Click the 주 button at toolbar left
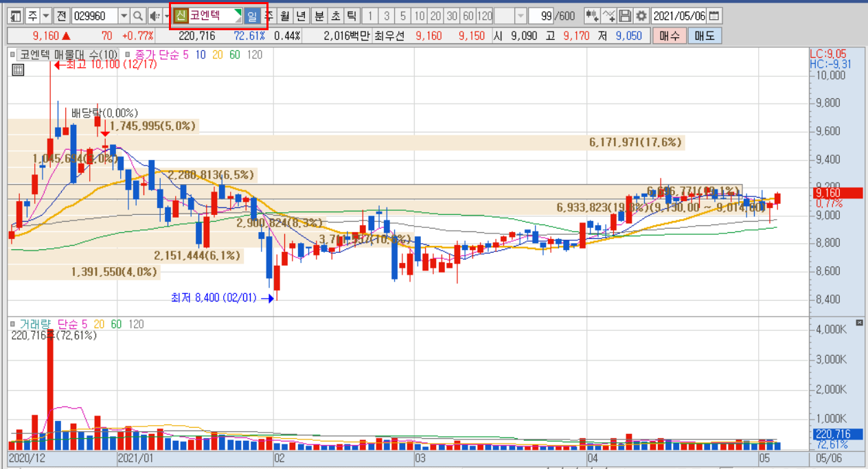The image size is (868, 469). pos(32,16)
